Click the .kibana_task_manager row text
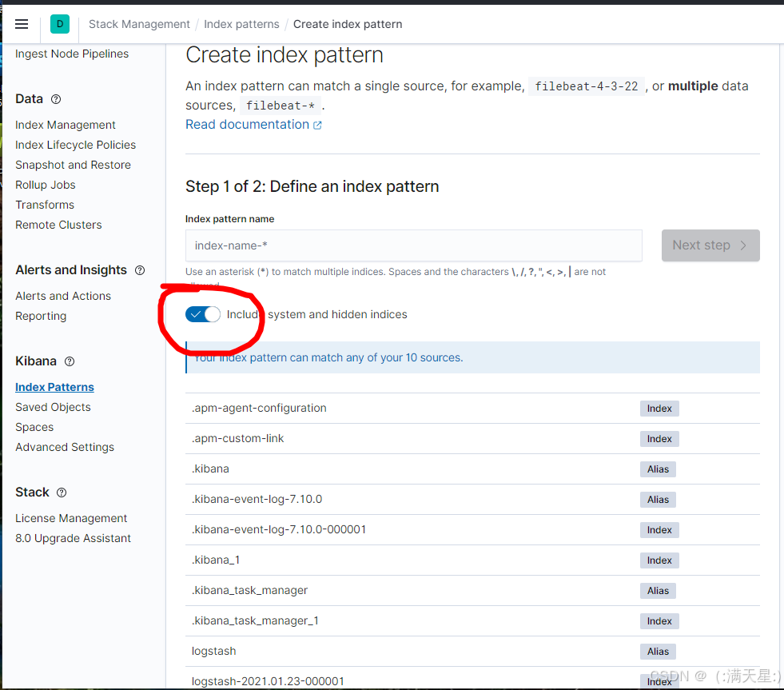Screen dimensions: 784x690 click(x=249, y=590)
